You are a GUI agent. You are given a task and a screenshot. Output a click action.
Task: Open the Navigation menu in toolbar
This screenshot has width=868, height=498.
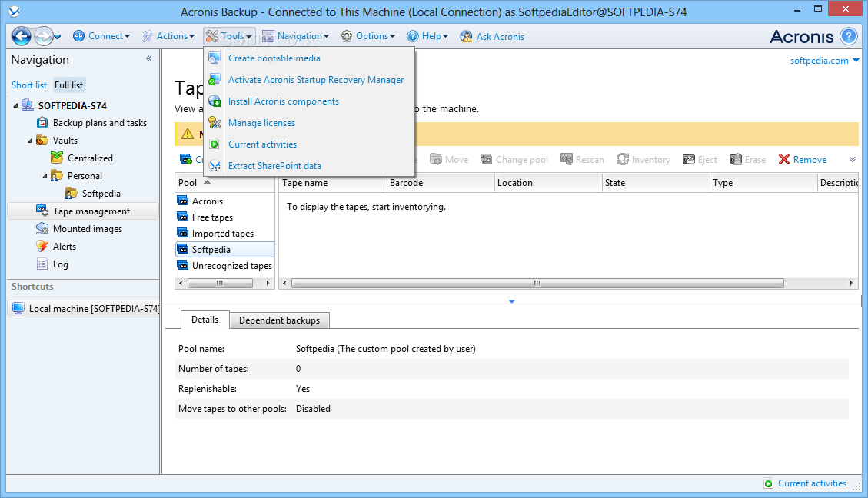pyautogui.click(x=295, y=36)
